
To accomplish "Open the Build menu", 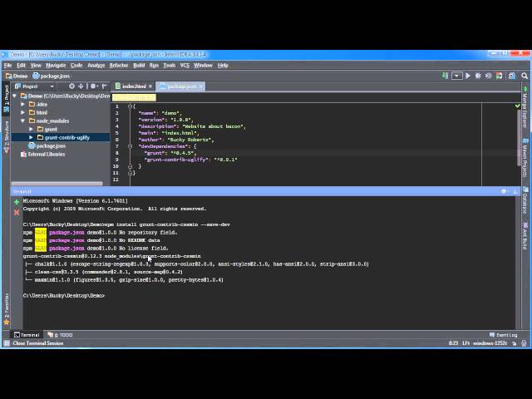I will [139, 65].
